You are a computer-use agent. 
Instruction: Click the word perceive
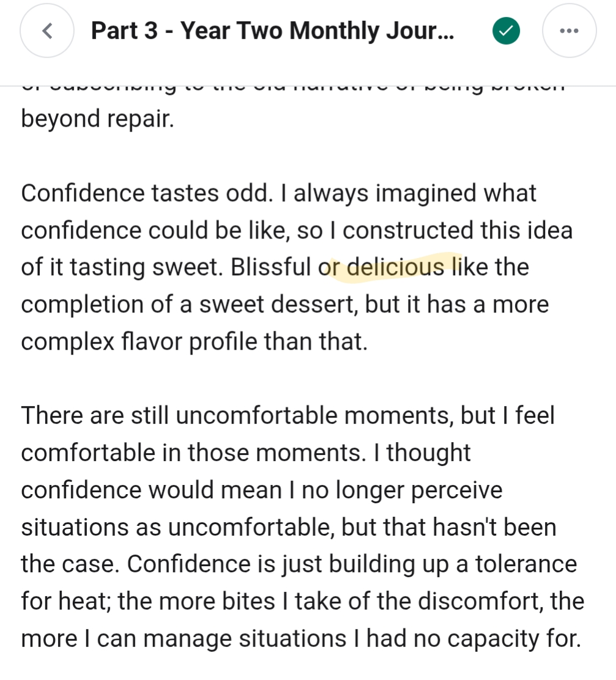point(457,490)
